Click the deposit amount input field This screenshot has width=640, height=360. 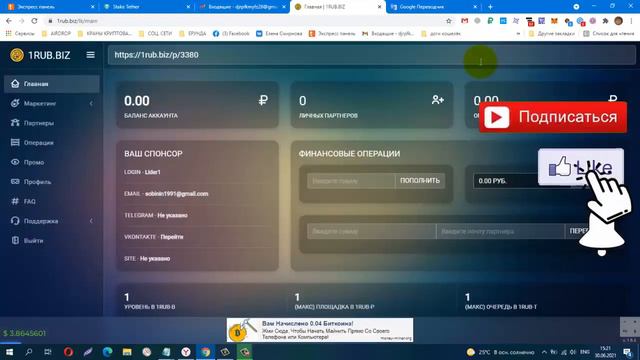351,181
